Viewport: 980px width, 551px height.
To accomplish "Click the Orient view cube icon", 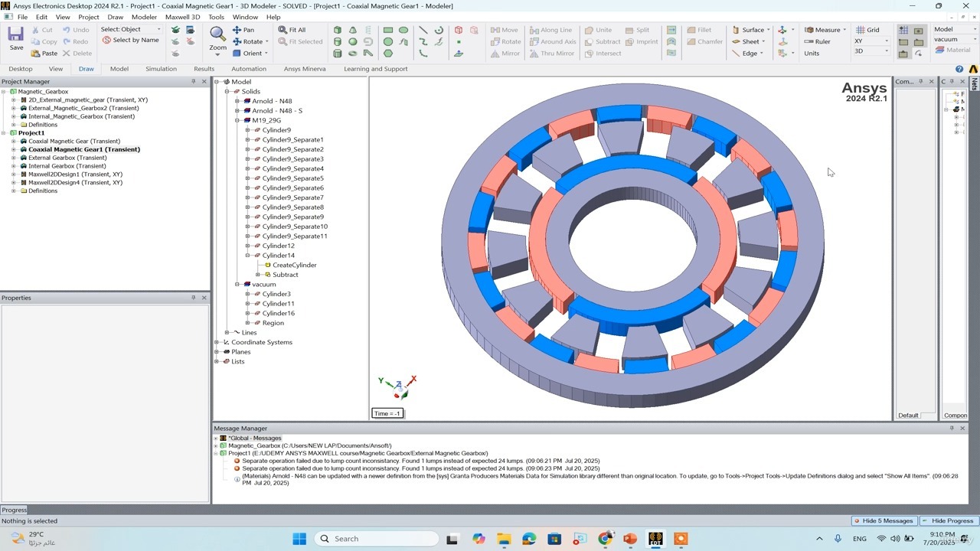I will (x=237, y=54).
